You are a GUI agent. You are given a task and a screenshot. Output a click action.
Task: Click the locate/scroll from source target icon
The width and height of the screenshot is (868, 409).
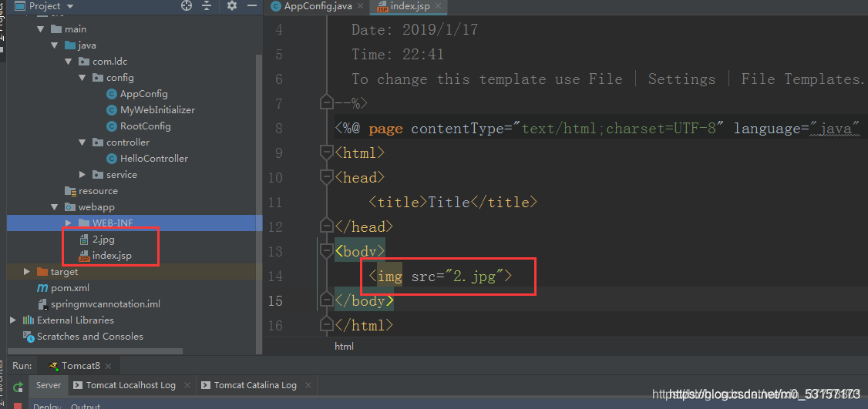tap(187, 5)
